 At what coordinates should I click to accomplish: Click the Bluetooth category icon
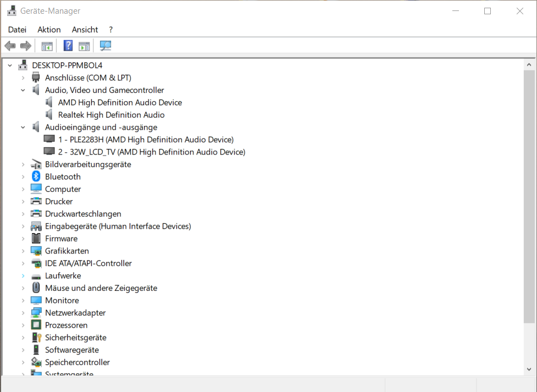(36, 176)
